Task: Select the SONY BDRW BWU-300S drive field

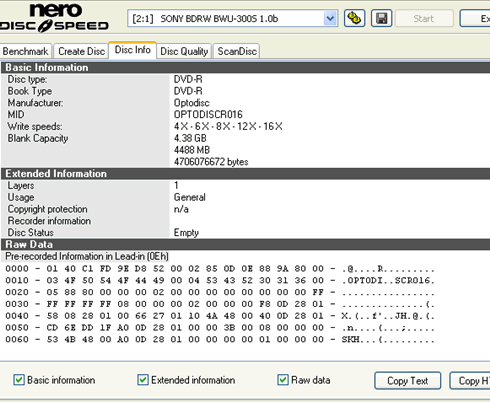Action: 232,18
